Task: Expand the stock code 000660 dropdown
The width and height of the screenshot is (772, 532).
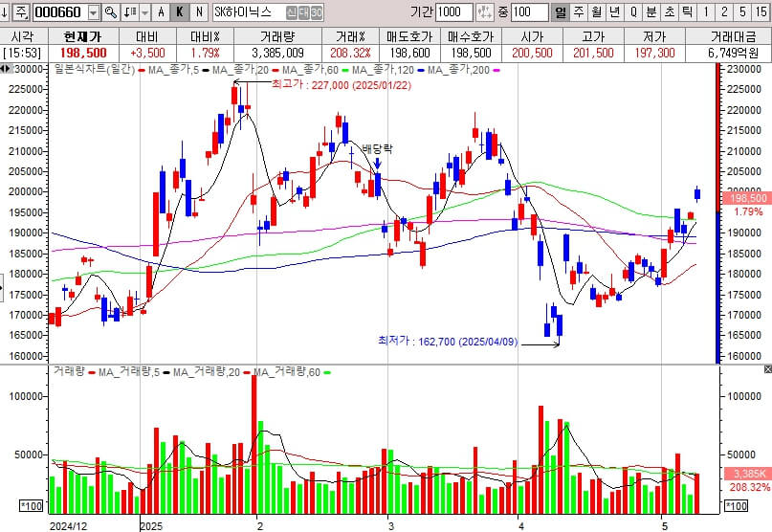Action: click(x=94, y=11)
